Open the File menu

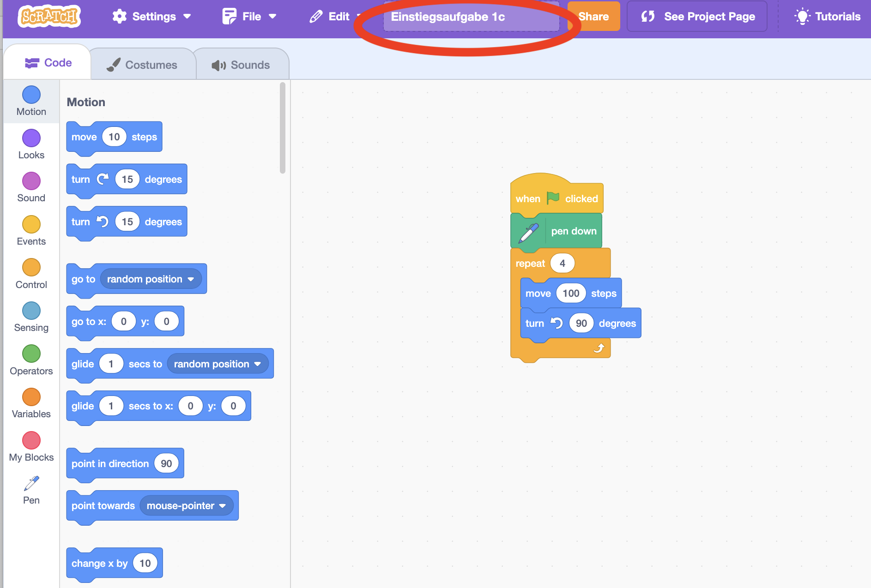pyautogui.click(x=249, y=17)
